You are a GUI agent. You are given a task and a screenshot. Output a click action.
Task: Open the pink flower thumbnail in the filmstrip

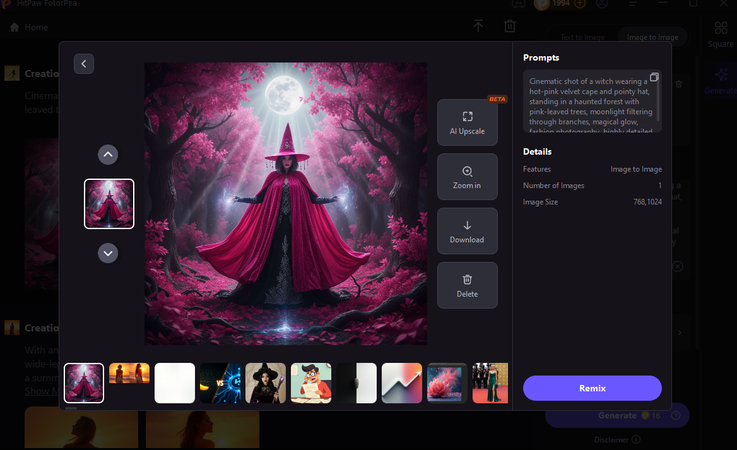[447, 383]
